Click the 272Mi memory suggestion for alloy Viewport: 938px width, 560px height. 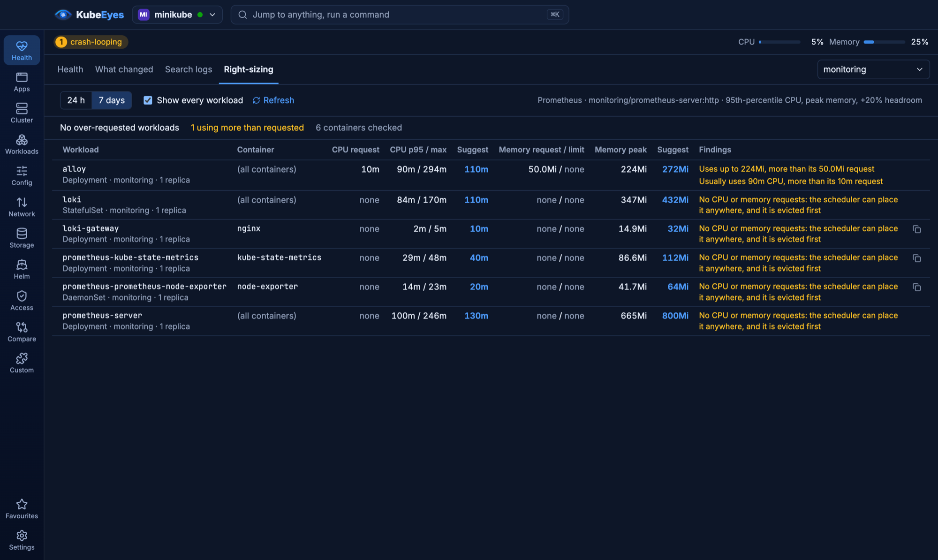tap(675, 169)
